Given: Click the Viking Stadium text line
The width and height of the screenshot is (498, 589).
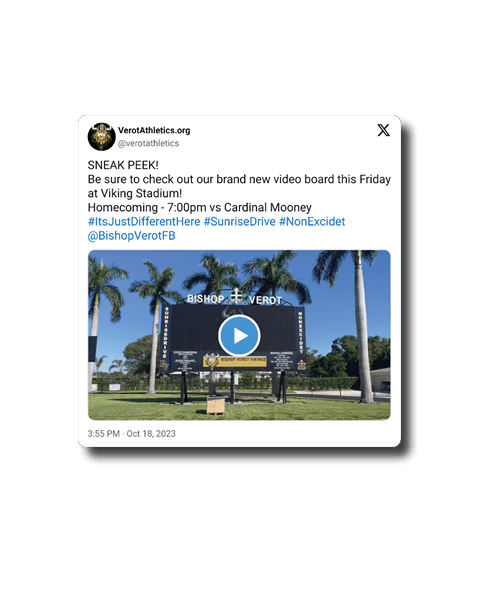Looking at the screenshot, I should click(135, 193).
